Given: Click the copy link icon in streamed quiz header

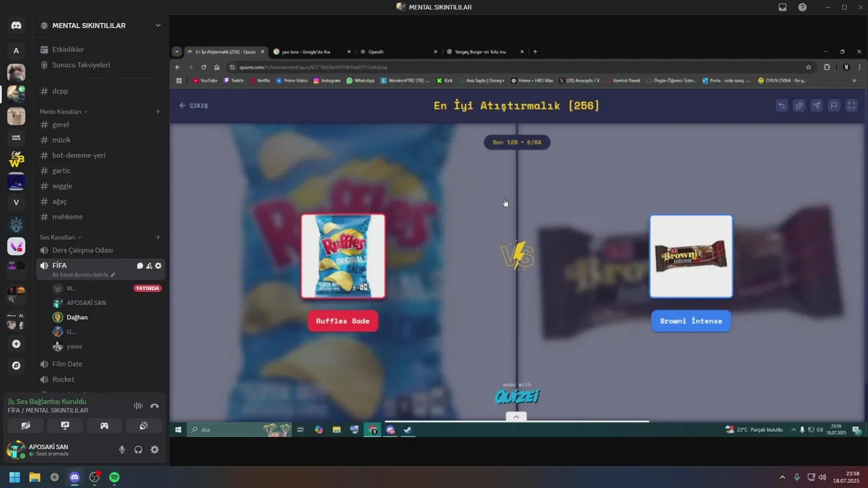Looking at the screenshot, I should pyautogui.click(x=800, y=105).
